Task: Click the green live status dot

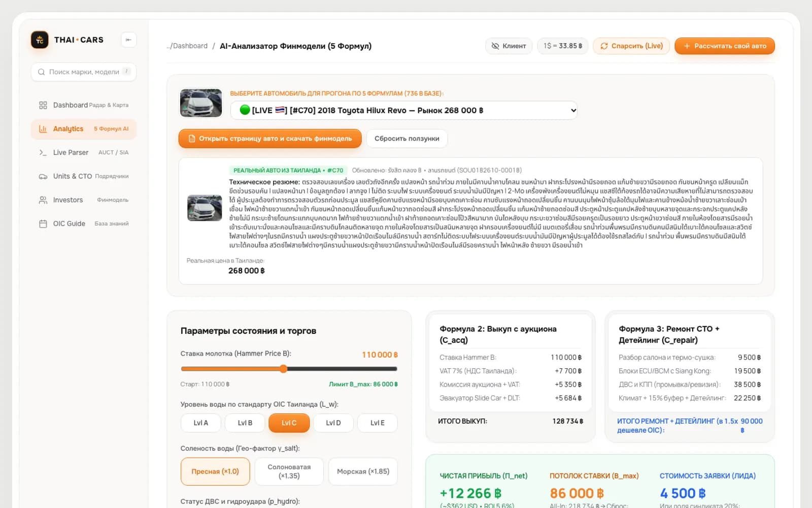Action: [245, 110]
